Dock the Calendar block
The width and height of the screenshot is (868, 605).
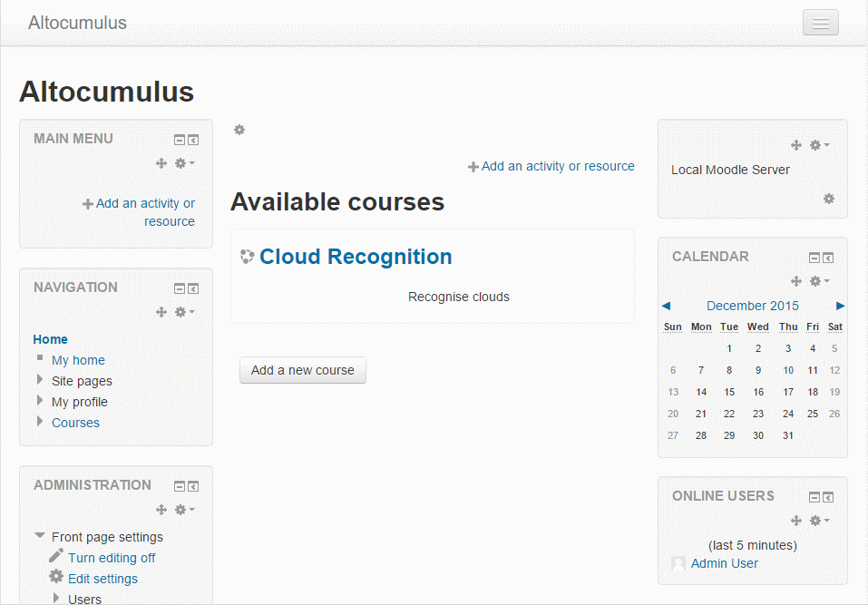pyautogui.click(x=827, y=258)
